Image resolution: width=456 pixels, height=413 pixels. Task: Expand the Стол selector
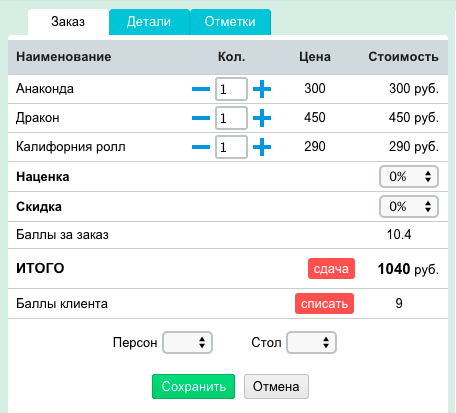pos(311,342)
